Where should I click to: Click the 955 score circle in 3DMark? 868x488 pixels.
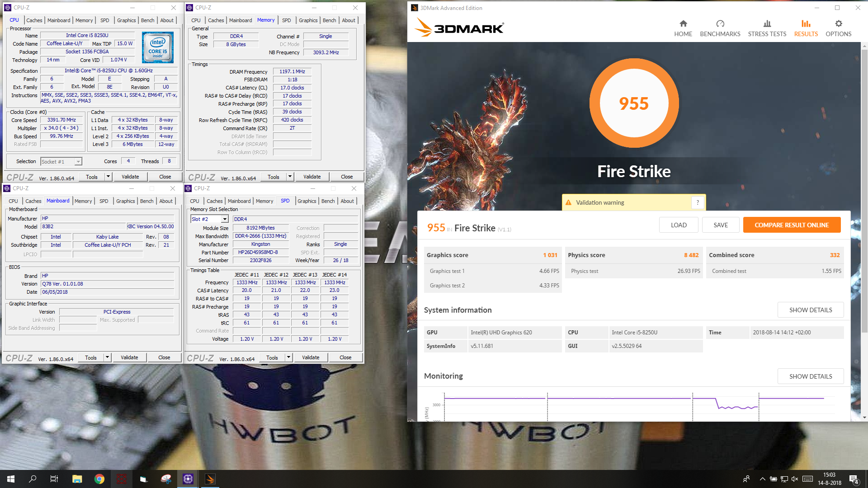634,103
